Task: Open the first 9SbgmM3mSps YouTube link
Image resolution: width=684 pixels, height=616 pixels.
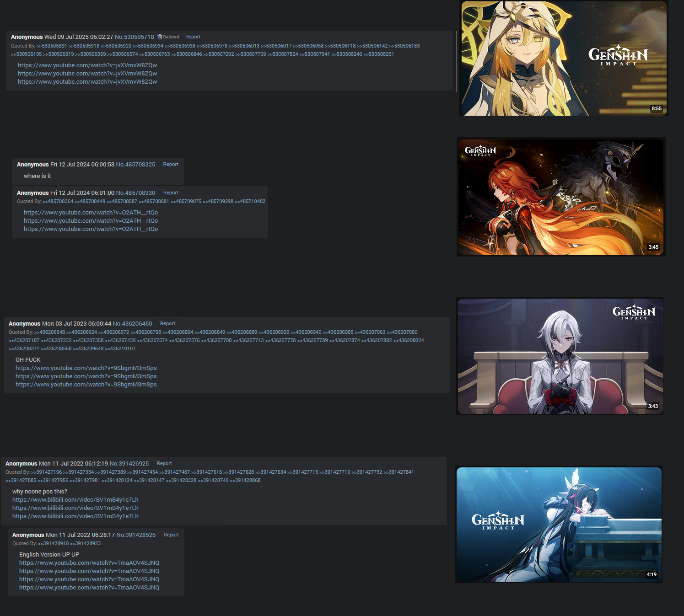Action: [86, 368]
